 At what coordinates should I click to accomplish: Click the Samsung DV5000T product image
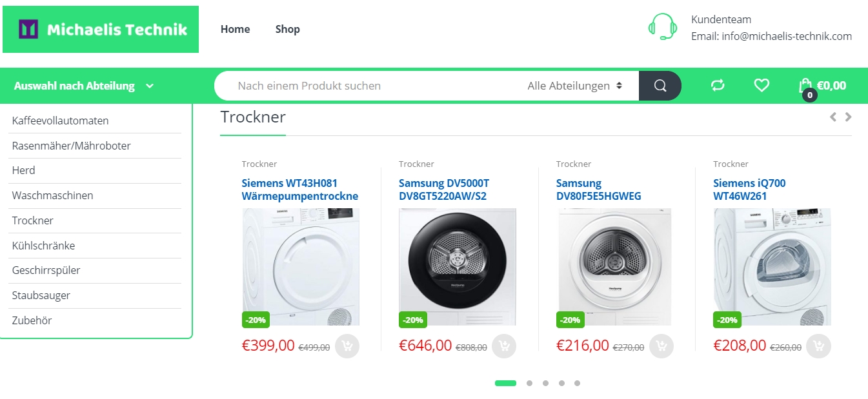(x=458, y=266)
